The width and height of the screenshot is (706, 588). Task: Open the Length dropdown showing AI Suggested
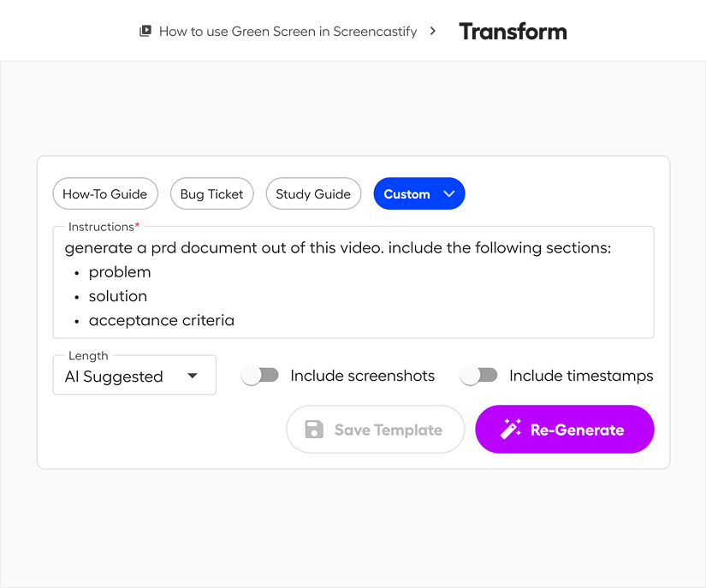click(x=133, y=375)
